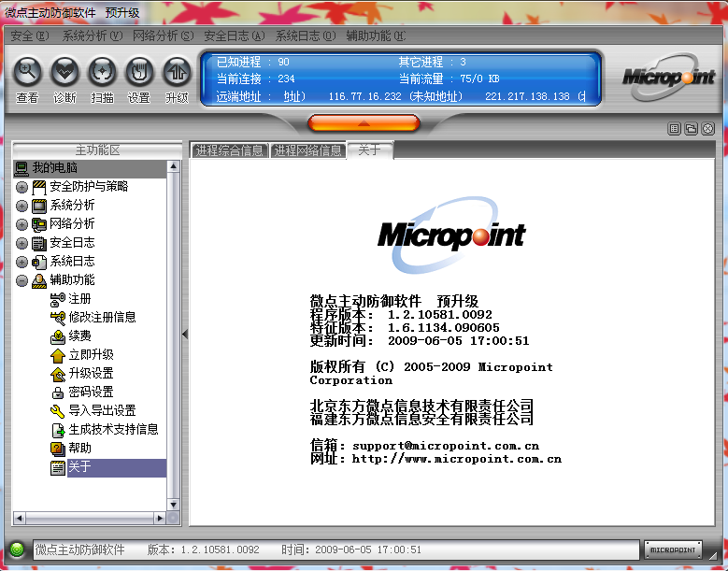The image size is (728, 571).
Task: Select 生成技术支持信息 in the tree
Action: (x=113, y=429)
